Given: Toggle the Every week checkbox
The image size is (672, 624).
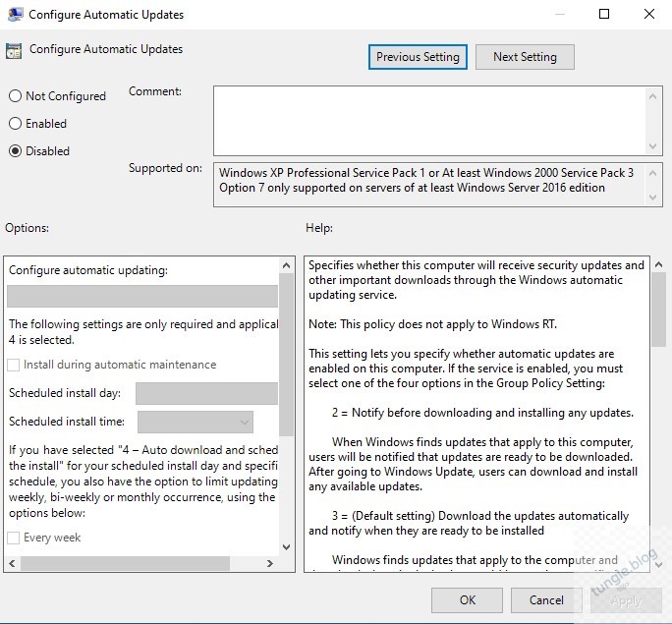Looking at the screenshot, I should [x=14, y=538].
